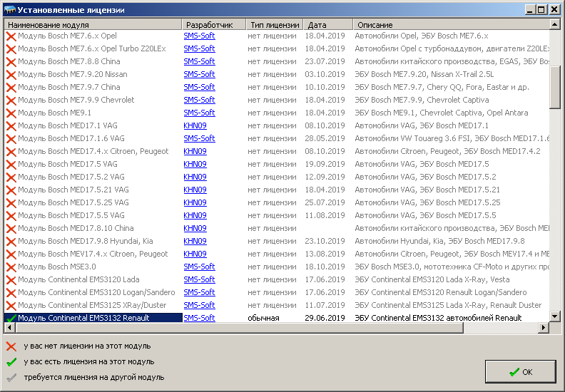The width and height of the screenshot is (565, 392).
Task: Click the Тип лицензии column header
Action: click(274, 24)
